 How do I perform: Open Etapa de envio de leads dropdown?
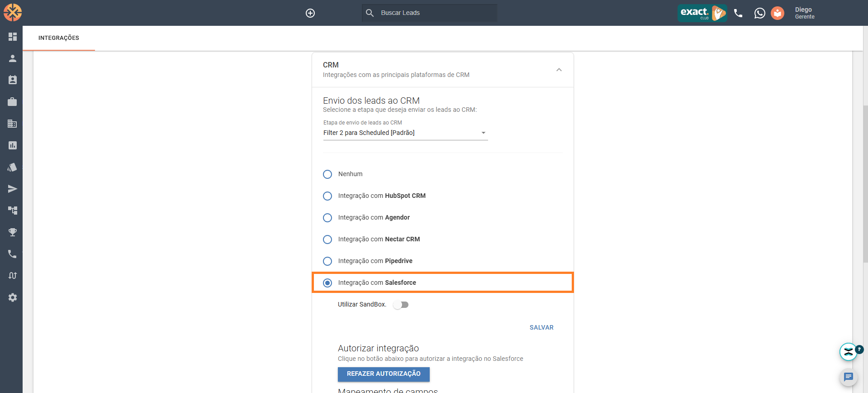coord(405,133)
